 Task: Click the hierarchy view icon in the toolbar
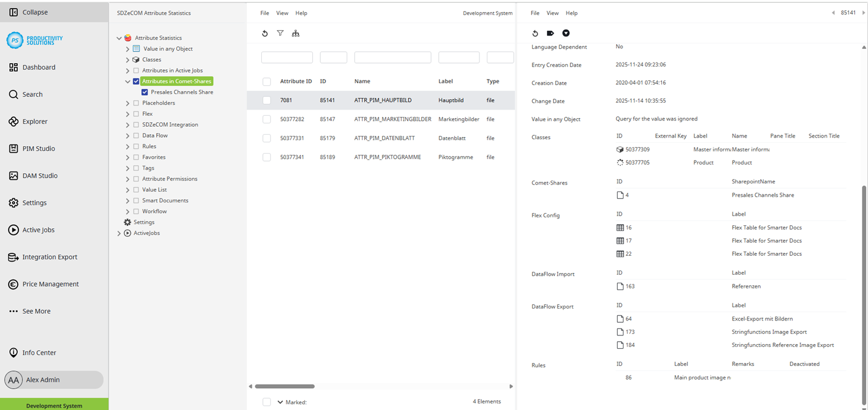pos(296,33)
